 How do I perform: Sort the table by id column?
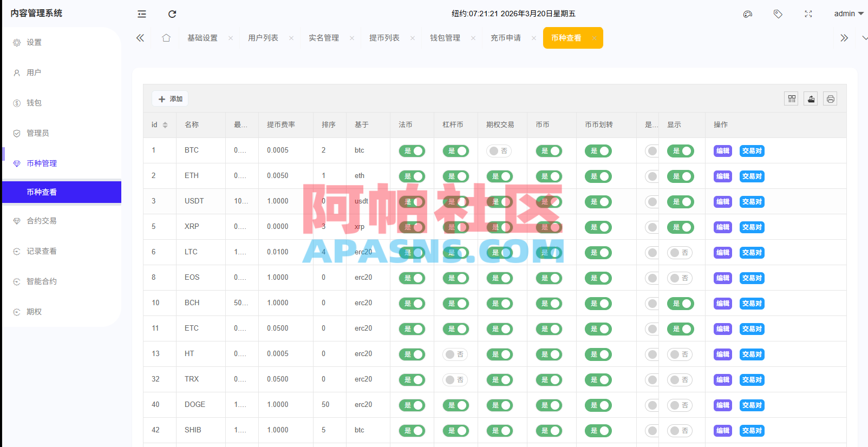pos(165,125)
